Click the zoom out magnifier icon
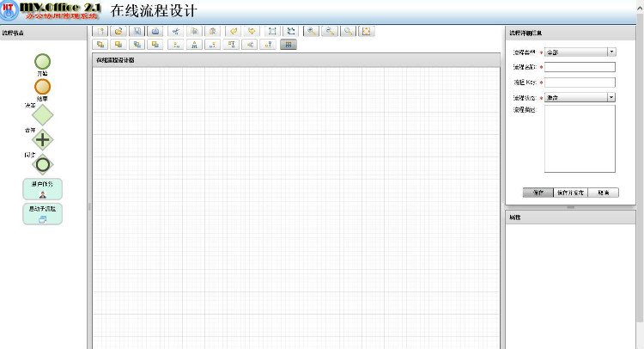The width and height of the screenshot is (644, 349). (330, 31)
